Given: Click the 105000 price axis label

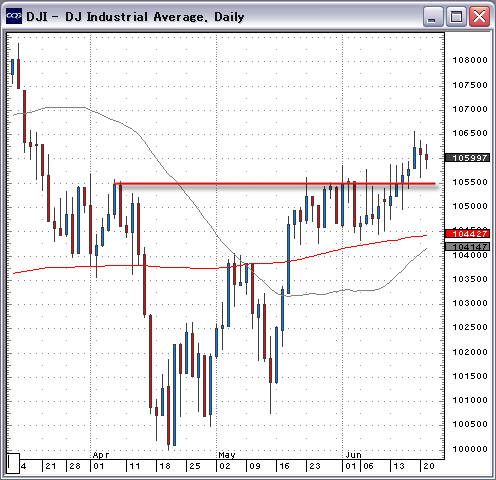Looking at the screenshot, I should 470,206.
